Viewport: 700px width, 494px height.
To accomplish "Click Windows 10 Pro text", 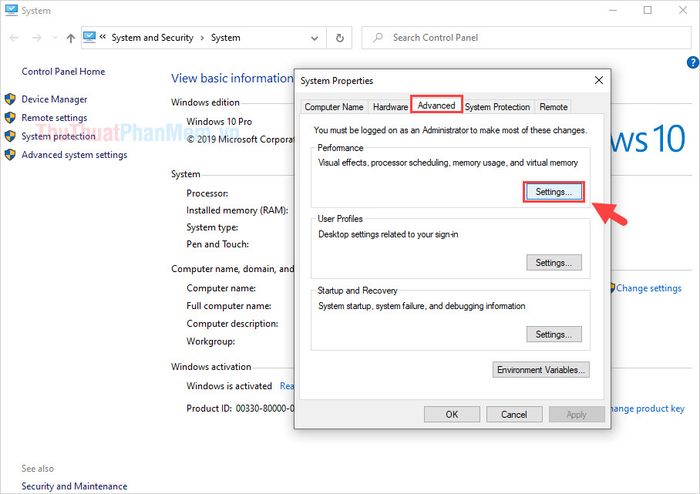I will (x=219, y=121).
